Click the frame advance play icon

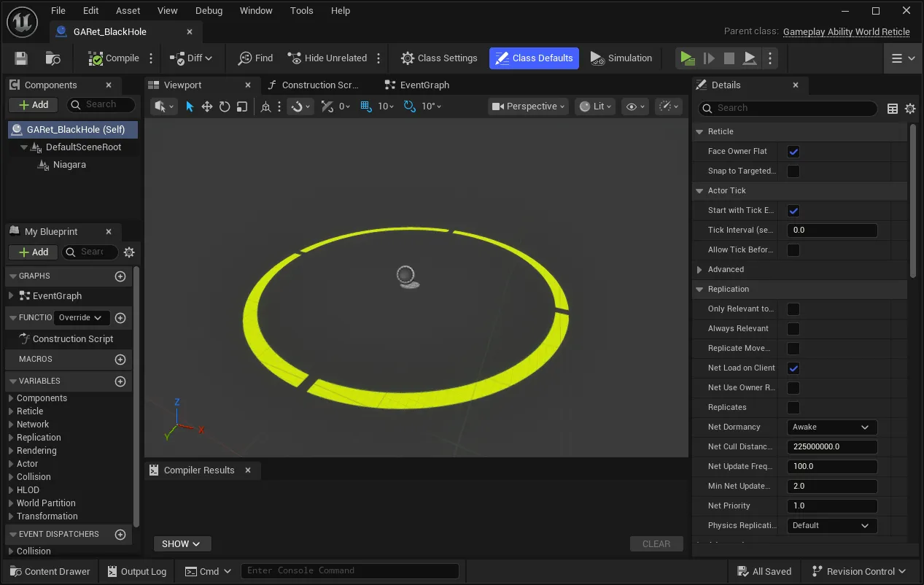[x=708, y=58]
